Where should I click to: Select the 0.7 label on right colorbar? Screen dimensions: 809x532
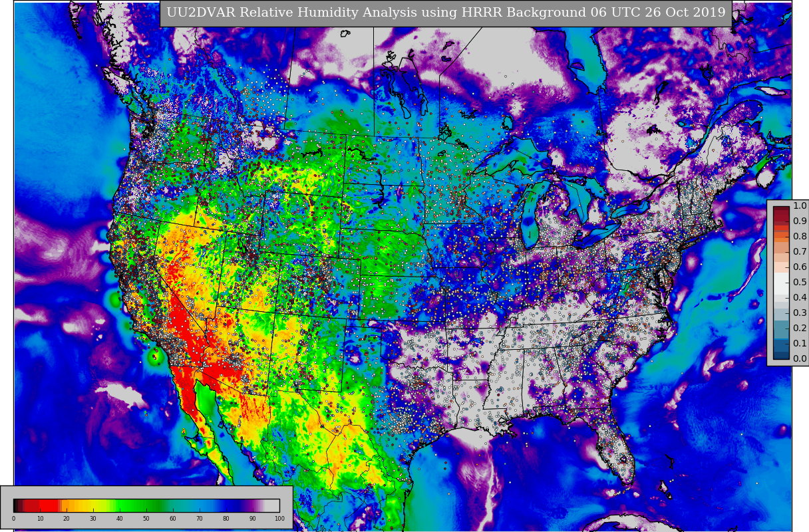coord(800,252)
